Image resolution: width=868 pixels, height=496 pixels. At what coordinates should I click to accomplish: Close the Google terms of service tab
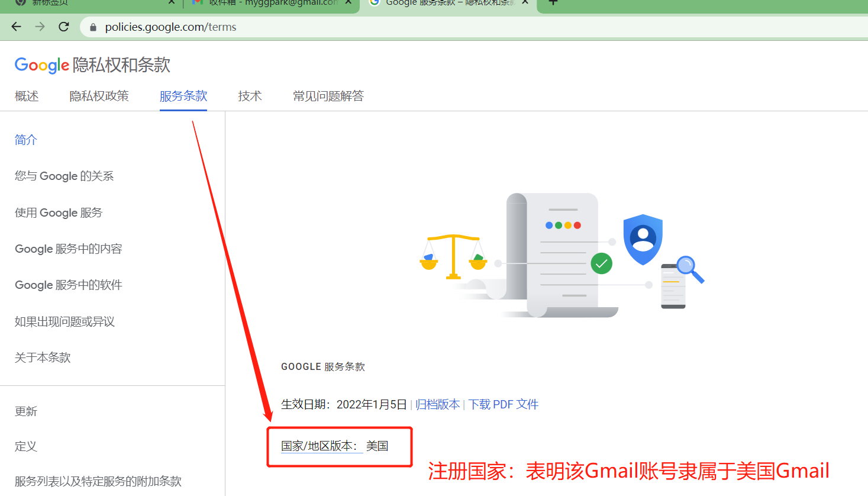click(x=525, y=2)
